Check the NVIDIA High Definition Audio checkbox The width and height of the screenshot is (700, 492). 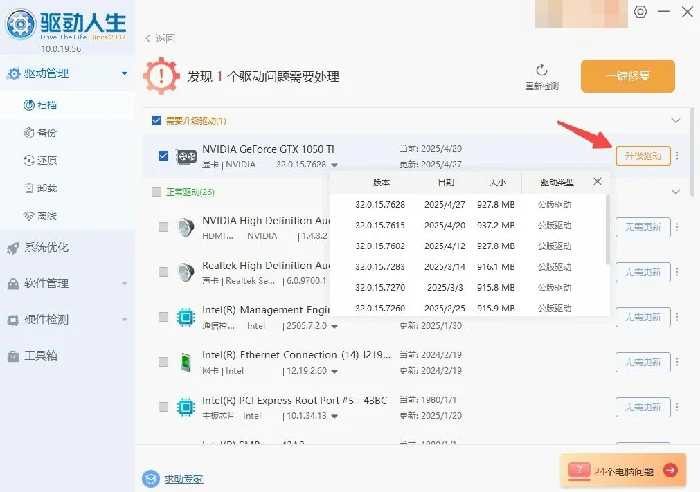coord(163,227)
